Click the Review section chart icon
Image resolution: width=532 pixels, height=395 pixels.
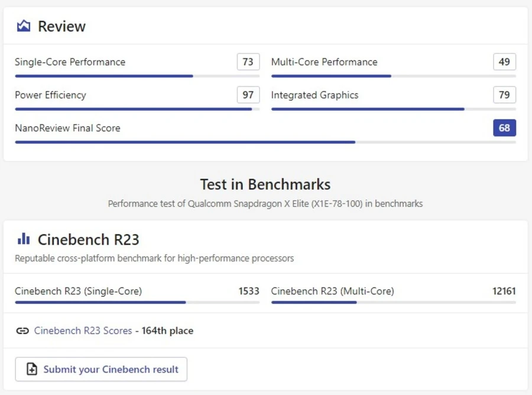coord(24,26)
